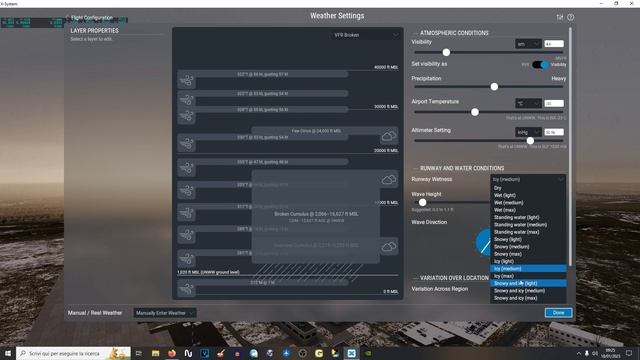Choose Dry runway wetness
Image resolution: width=640 pixels, height=360 pixels.
click(x=528, y=188)
